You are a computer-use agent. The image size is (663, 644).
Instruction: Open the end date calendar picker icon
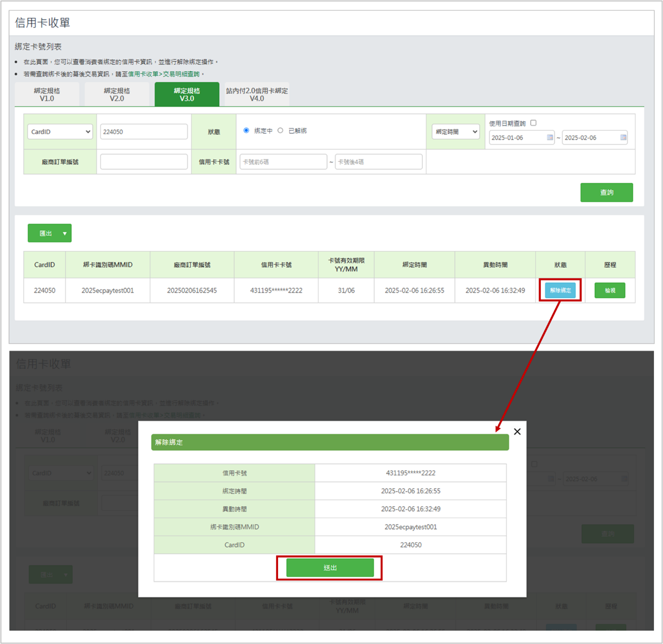click(x=623, y=138)
